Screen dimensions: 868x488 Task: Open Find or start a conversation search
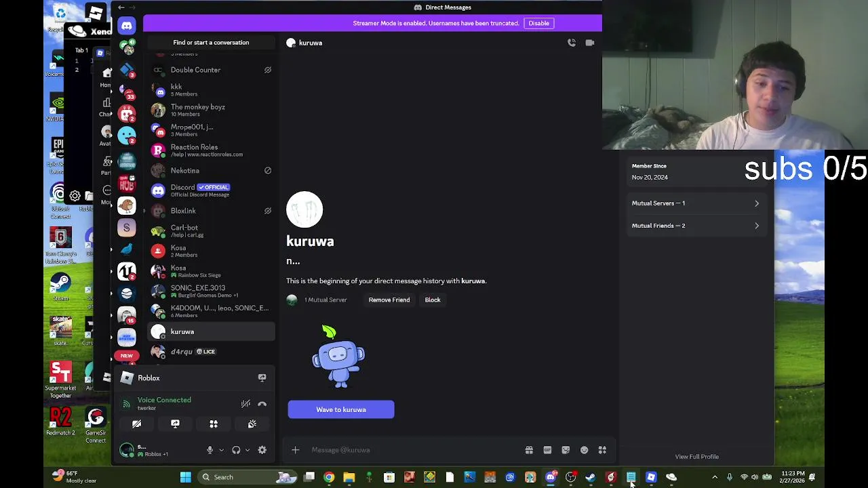pyautogui.click(x=211, y=43)
